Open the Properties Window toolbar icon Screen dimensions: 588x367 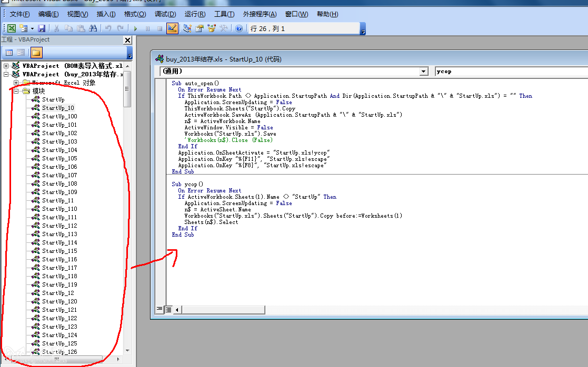coord(199,28)
